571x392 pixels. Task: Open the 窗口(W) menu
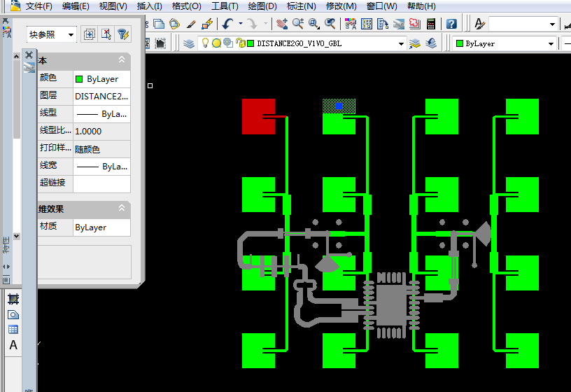(x=381, y=6)
